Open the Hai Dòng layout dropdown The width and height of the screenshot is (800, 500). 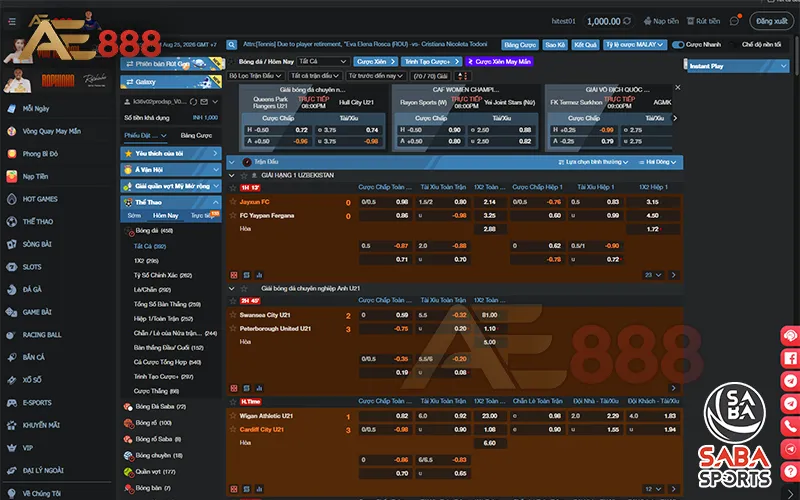click(657, 162)
